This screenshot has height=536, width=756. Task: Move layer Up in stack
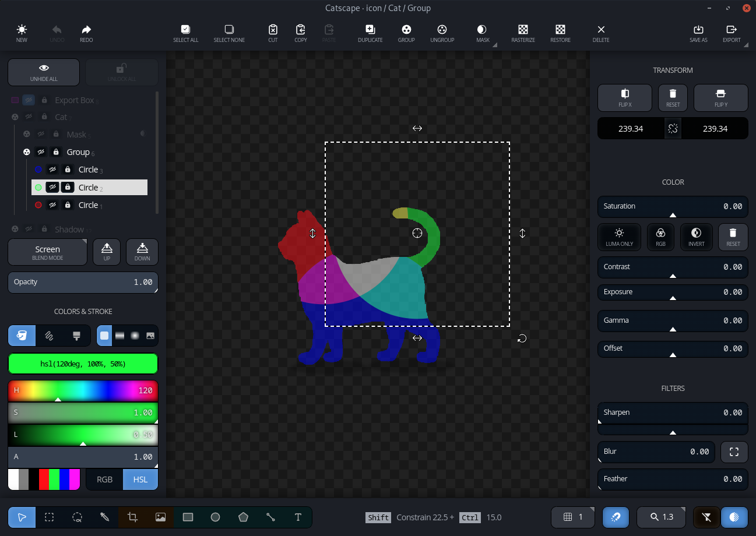pyautogui.click(x=107, y=252)
